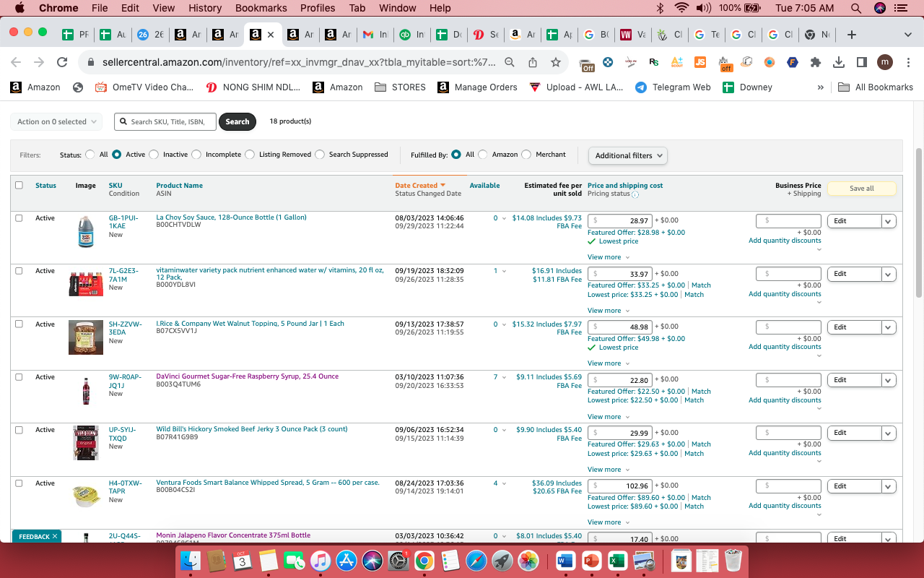Viewport: 924px width, 578px height.
Task: Open the AMZScout A+ extension icon
Action: coord(676,63)
